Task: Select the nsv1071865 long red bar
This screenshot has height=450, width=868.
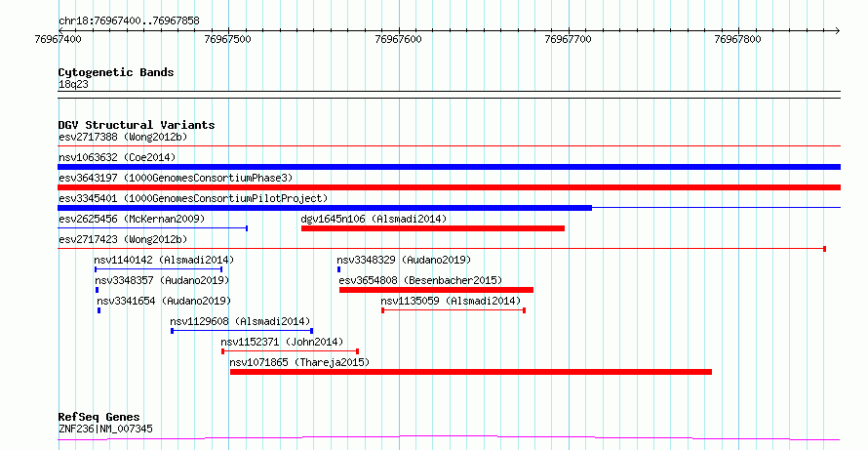Action: click(x=470, y=372)
